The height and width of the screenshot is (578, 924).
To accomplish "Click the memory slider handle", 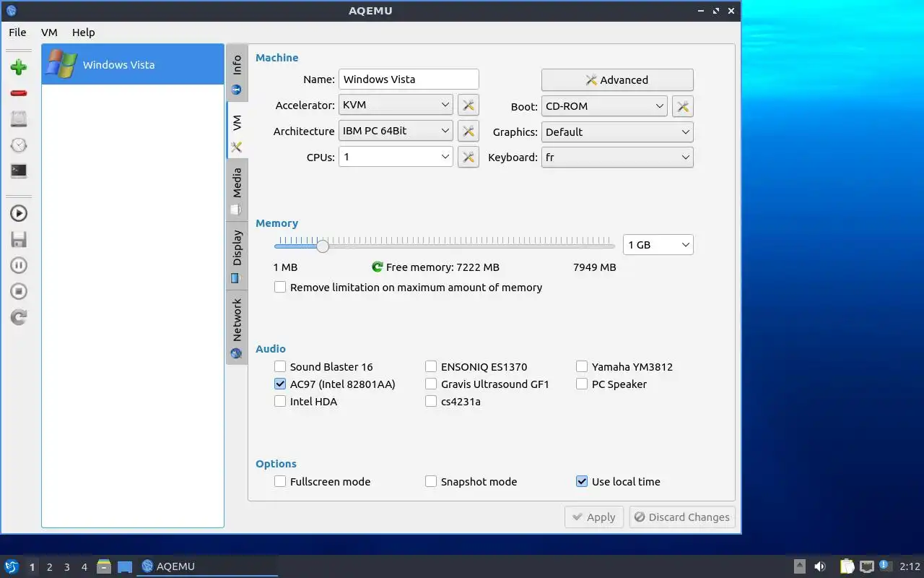I will [323, 246].
